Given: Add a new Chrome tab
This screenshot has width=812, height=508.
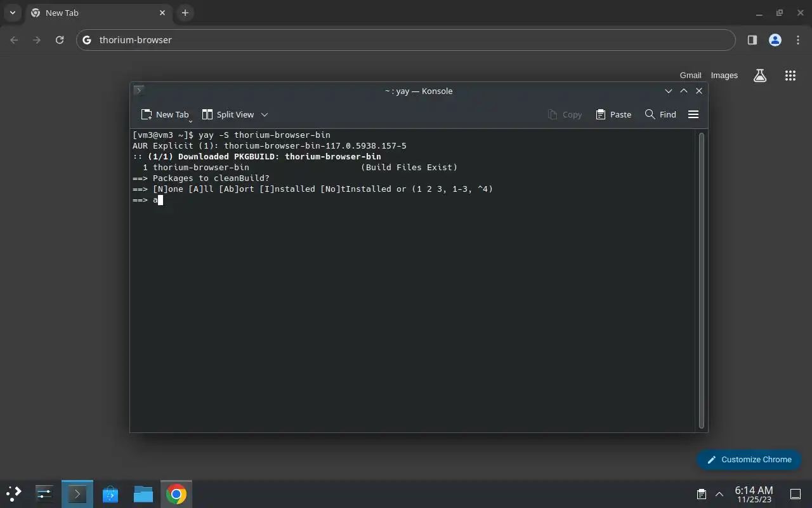Looking at the screenshot, I should click(x=185, y=13).
